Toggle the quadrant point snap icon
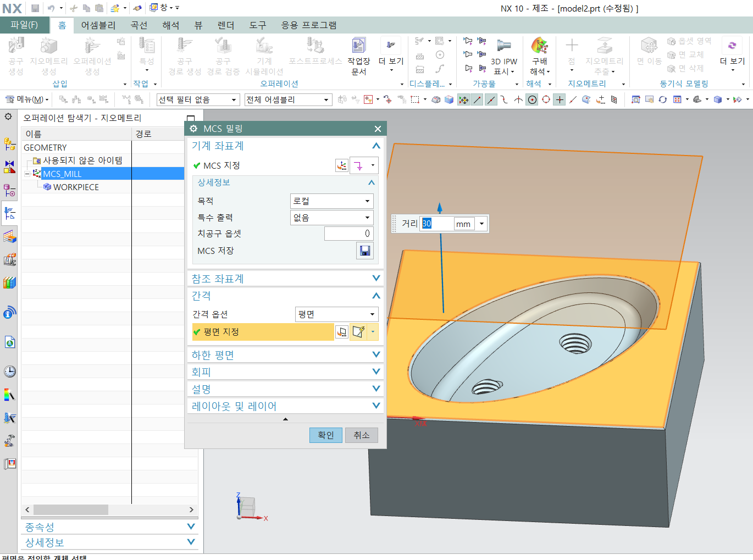This screenshot has width=753, height=560. pos(546,99)
